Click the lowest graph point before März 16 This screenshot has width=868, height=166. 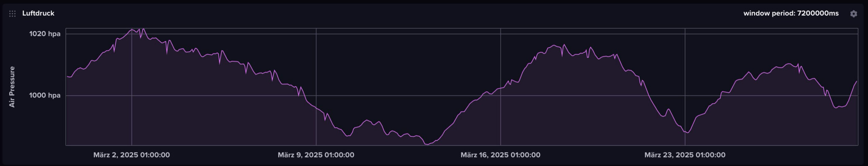pyautogui.click(x=427, y=144)
